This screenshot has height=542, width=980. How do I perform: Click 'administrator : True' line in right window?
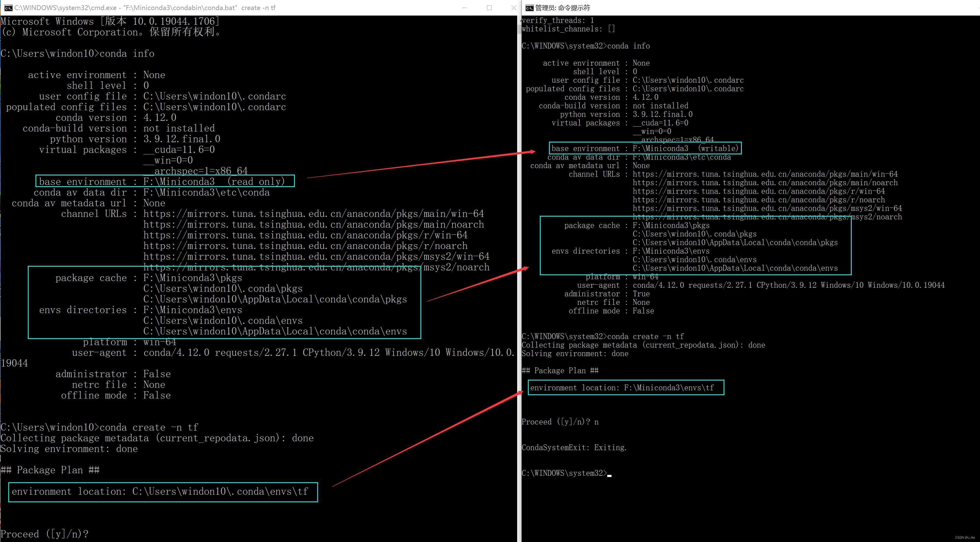pyautogui.click(x=607, y=294)
